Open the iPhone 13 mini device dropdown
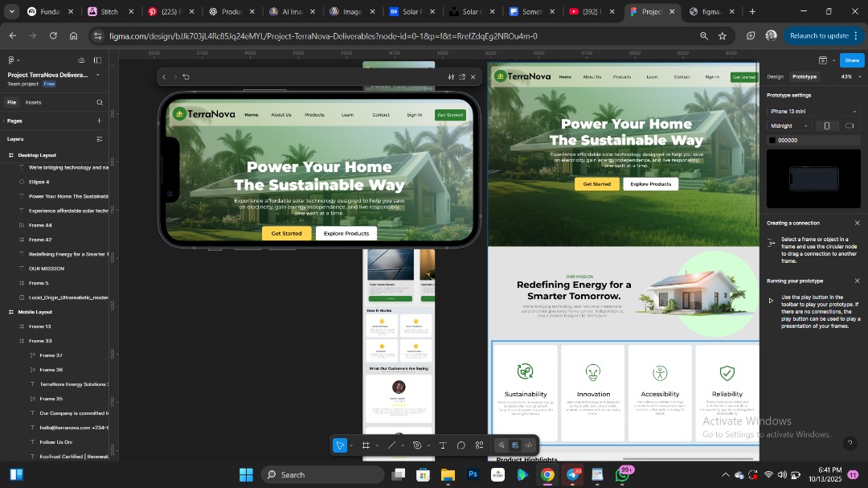The width and height of the screenshot is (868, 488). pyautogui.click(x=813, y=111)
